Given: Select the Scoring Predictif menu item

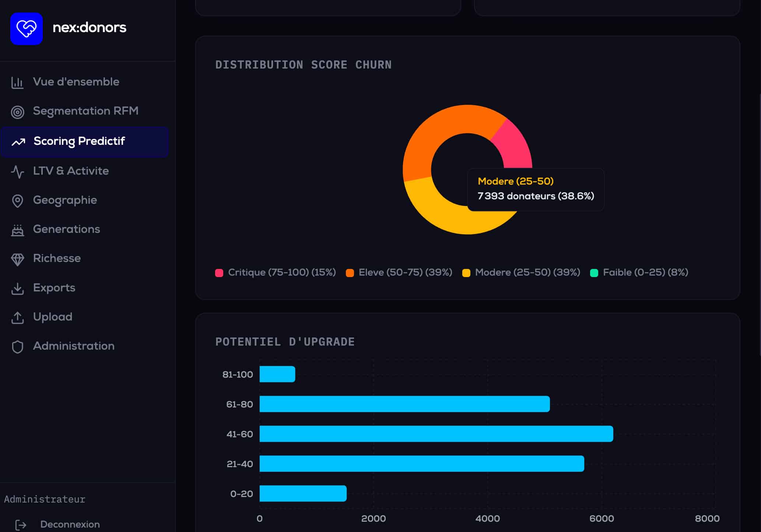Looking at the screenshot, I should (84, 141).
